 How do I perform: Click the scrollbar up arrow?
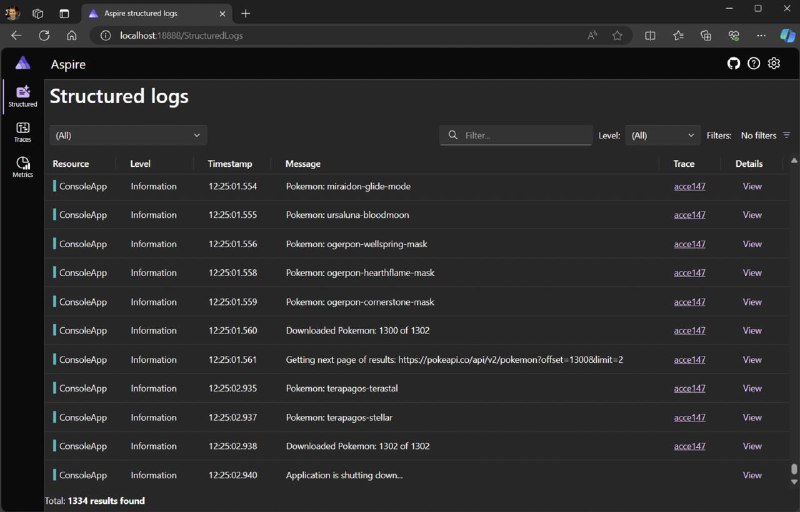pos(794,161)
